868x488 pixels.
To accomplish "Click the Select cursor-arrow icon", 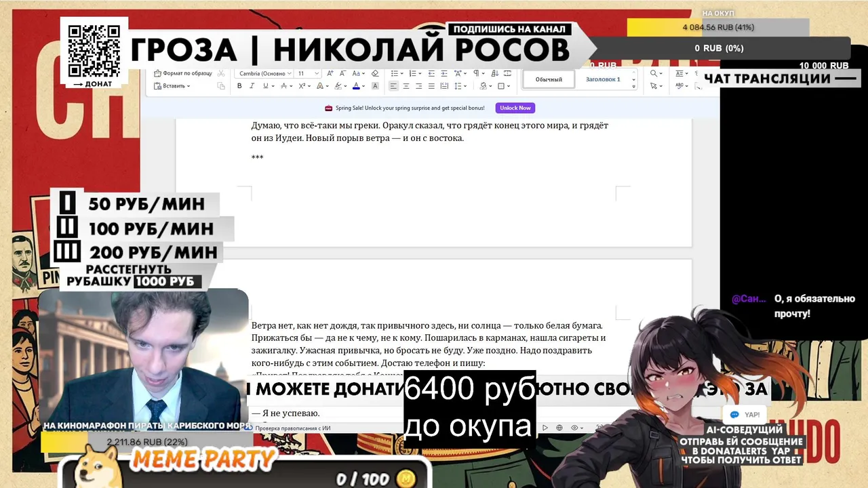I will click(x=654, y=86).
